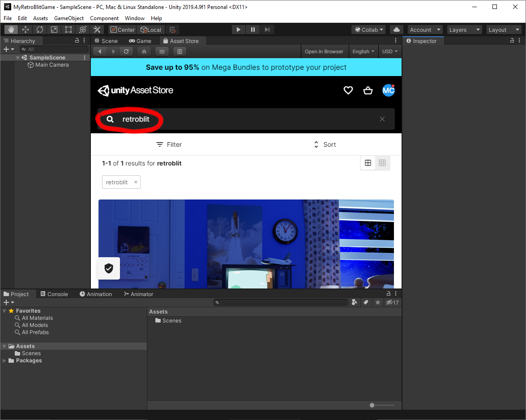
Task: Select the combined Transform tool
Action: coord(83,30)
